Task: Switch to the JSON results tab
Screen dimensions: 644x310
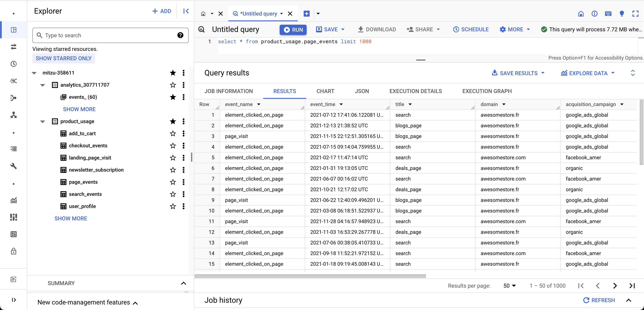Action: pyautogui.click(x=361, y=91)
